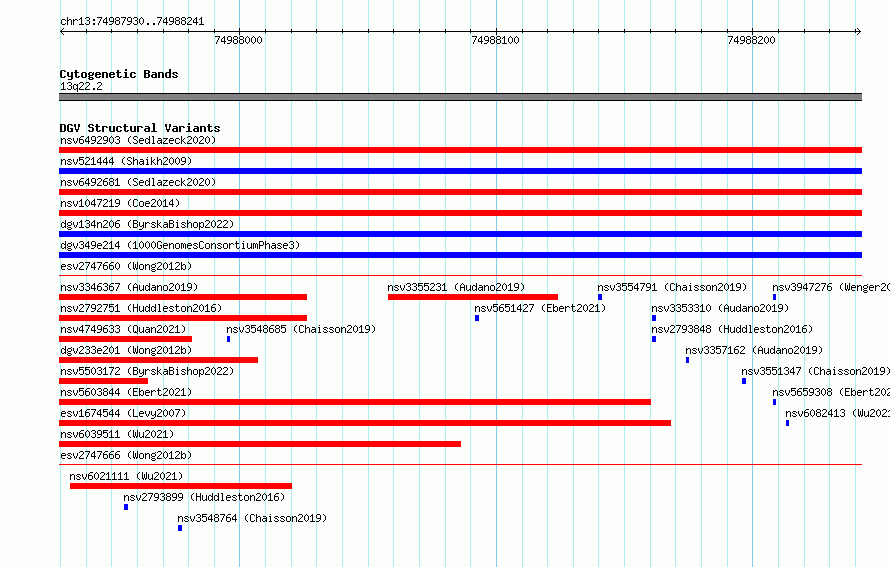Click the chr13:74987930..74988241 region label
890x567 pixels.
point(132,22)
